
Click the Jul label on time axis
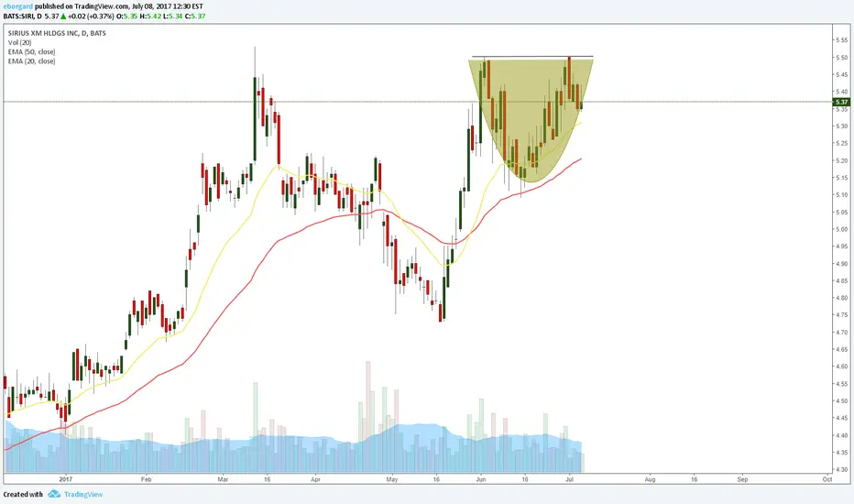point(569,479)
